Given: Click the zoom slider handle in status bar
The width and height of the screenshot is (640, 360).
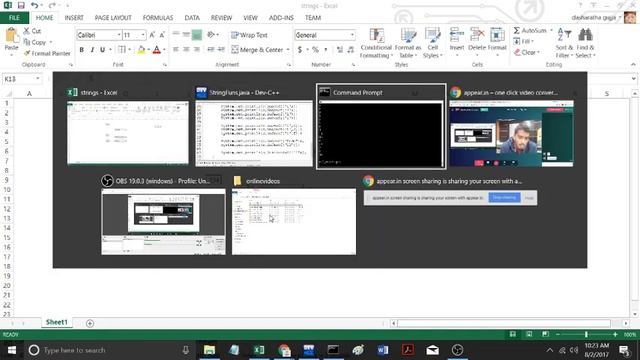Looking at the screenshot, I should [x=586, y=334].
